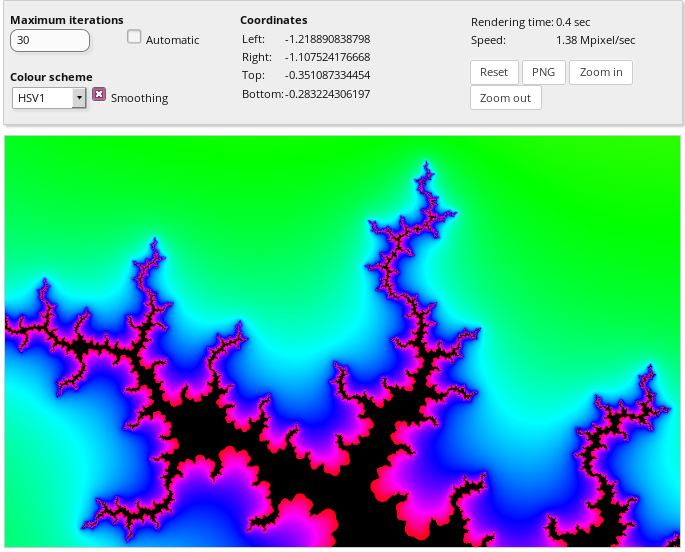This screenshot has height=552, width=685.
Task: Click the Zoom in button
Action: 600,72
